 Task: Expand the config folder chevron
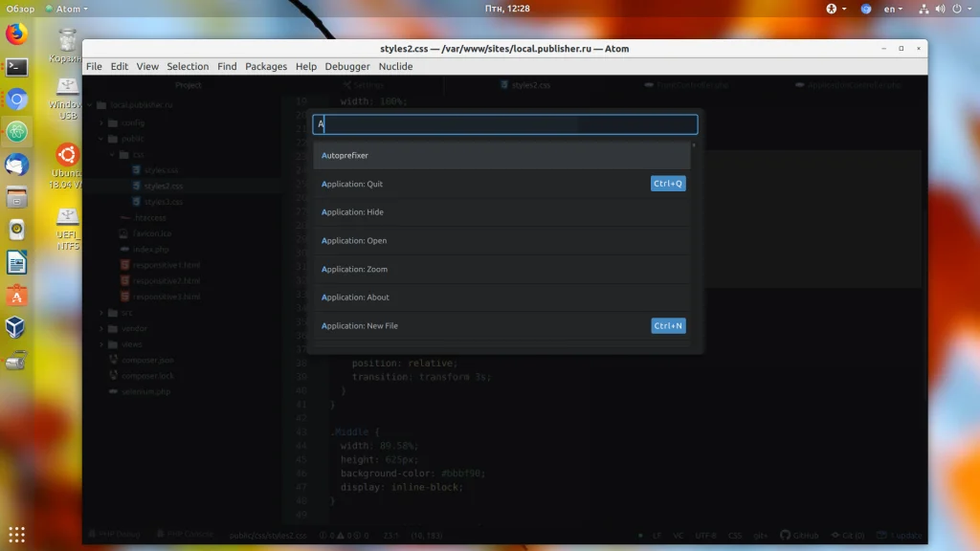point(101,123)
